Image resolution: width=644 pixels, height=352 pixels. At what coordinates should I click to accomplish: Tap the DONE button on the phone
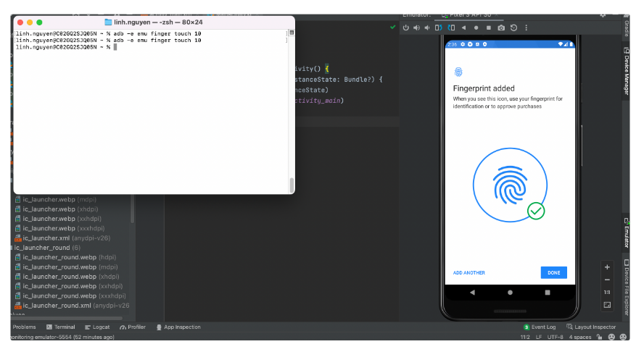[x=553, y=272]
